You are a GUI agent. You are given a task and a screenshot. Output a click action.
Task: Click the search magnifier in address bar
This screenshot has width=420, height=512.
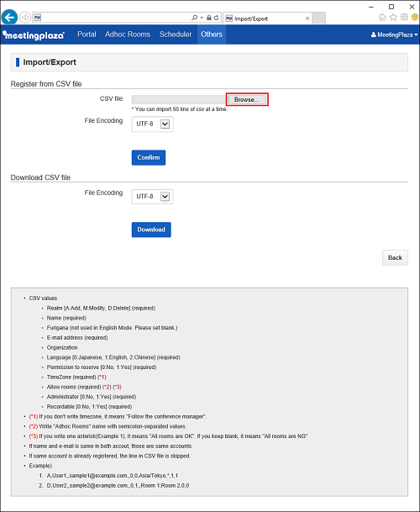pos(195,18)
